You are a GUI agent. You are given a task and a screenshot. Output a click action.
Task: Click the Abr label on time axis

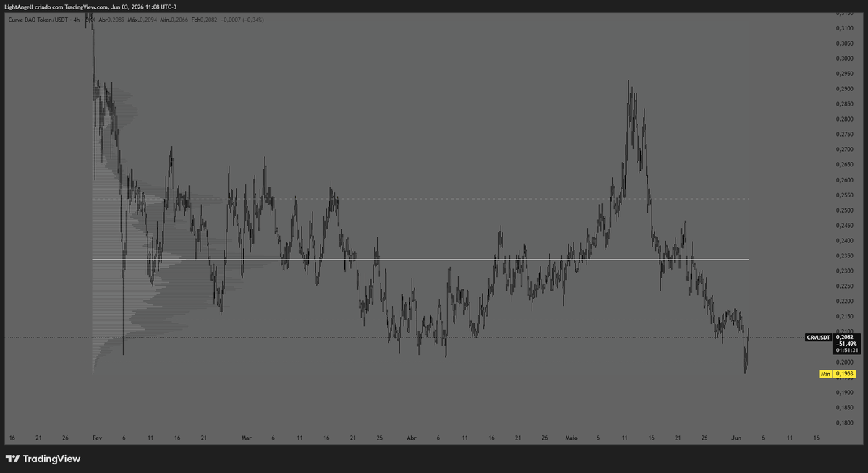pyautogui.click(x=412, y=438)
